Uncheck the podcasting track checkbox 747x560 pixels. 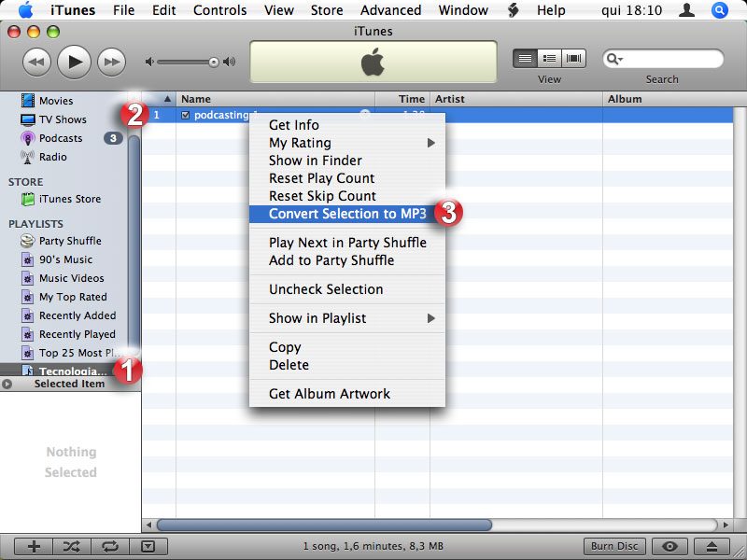click(185, 115)
